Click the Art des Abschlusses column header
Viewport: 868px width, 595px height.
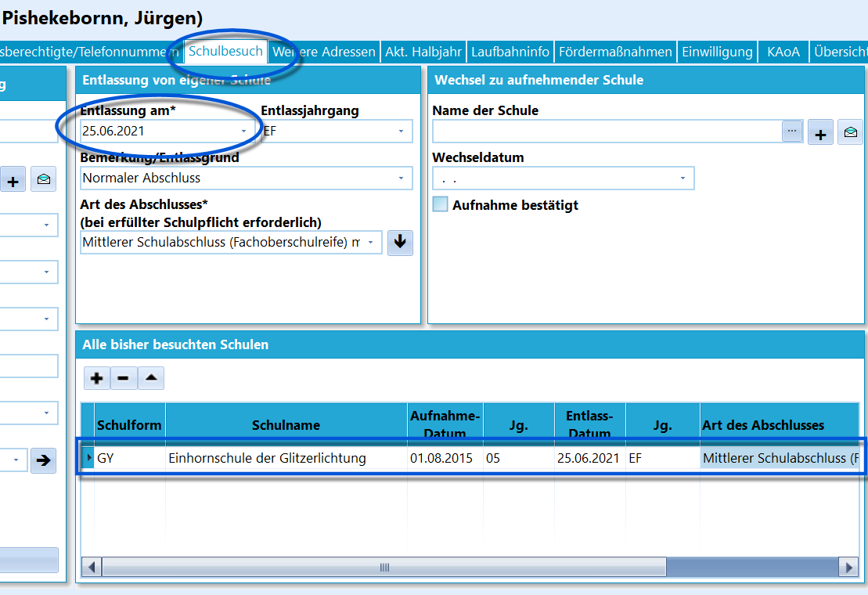tap(780, 425)
